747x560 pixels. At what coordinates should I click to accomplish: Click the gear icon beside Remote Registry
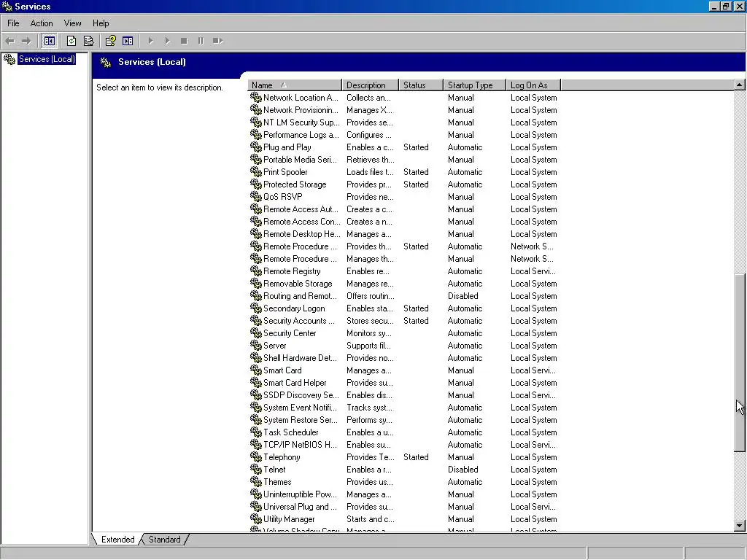(256, 271)
